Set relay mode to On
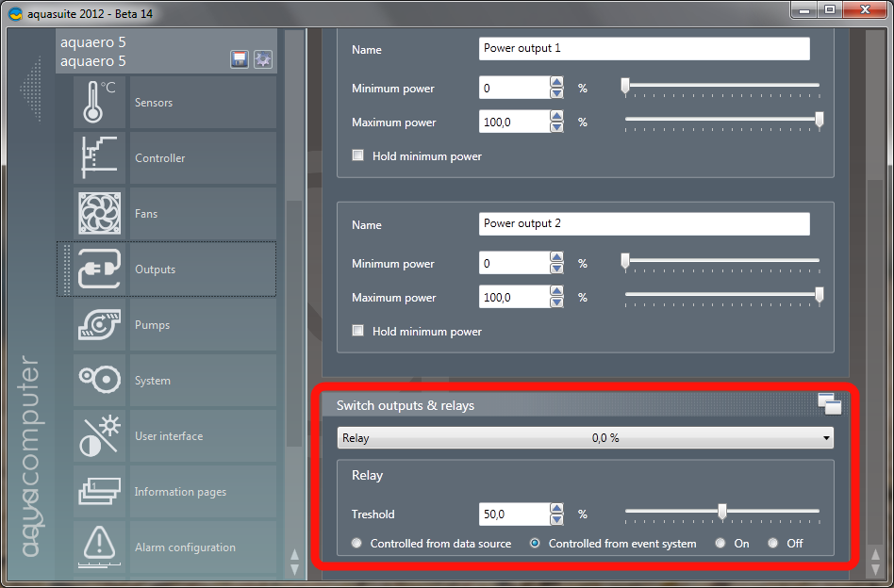This screenshot has height=588, width=894. [x=720, y=543]
